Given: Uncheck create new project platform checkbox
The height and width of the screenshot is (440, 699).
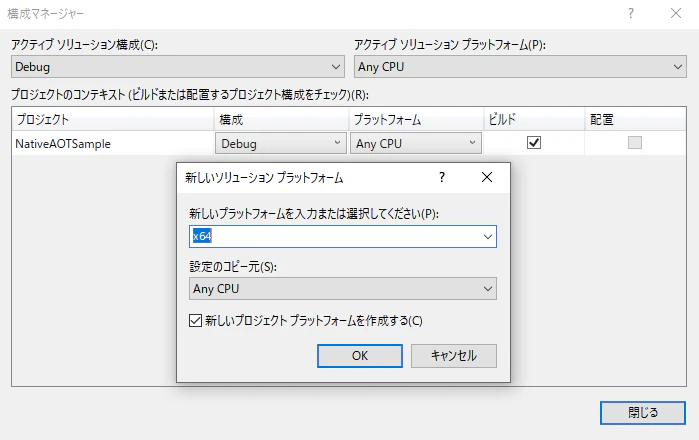Looking at the screenshot, I should (x=195, y=321).
